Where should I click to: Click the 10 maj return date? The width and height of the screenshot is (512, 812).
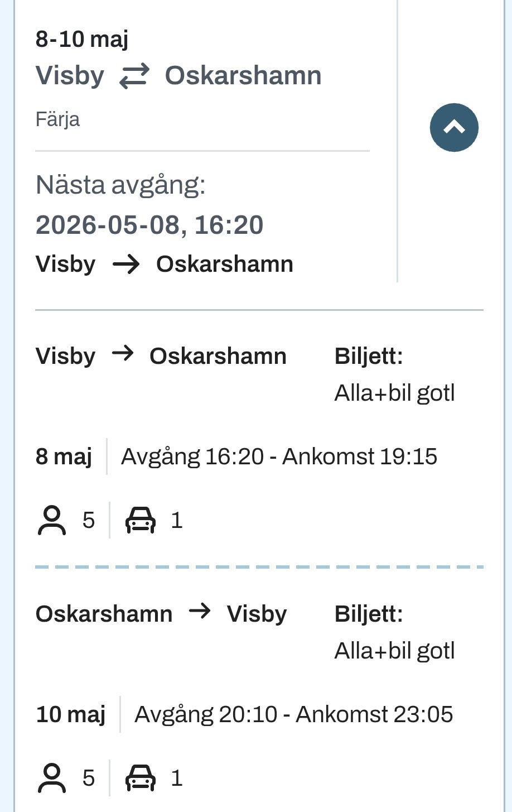click(71, 714)
